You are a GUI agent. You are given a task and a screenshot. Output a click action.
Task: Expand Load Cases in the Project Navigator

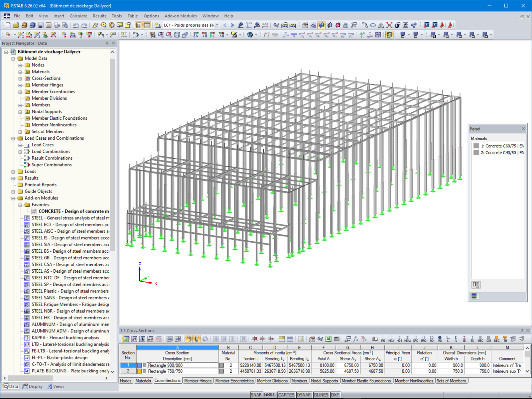tap(21, 145)
